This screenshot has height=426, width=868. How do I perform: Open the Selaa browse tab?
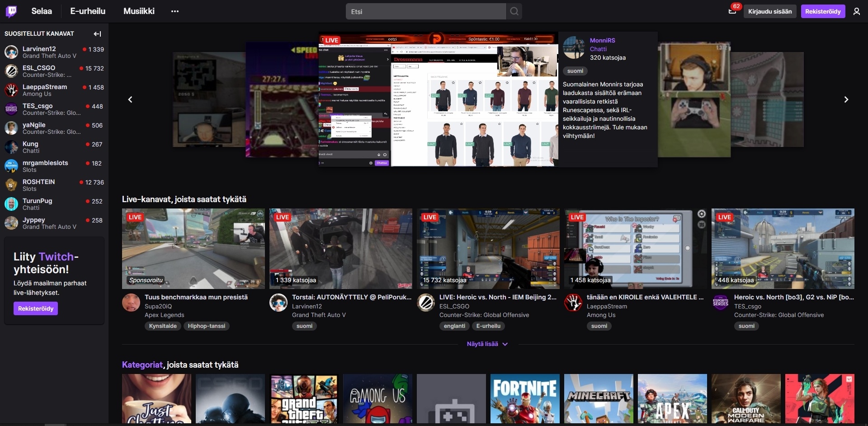(42, 11)
